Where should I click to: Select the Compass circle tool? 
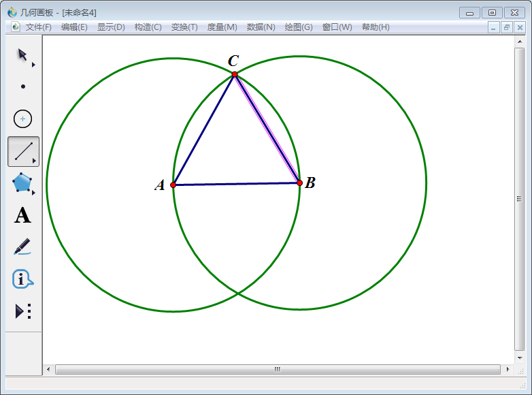pyautogui.click(x=23, y=118)
